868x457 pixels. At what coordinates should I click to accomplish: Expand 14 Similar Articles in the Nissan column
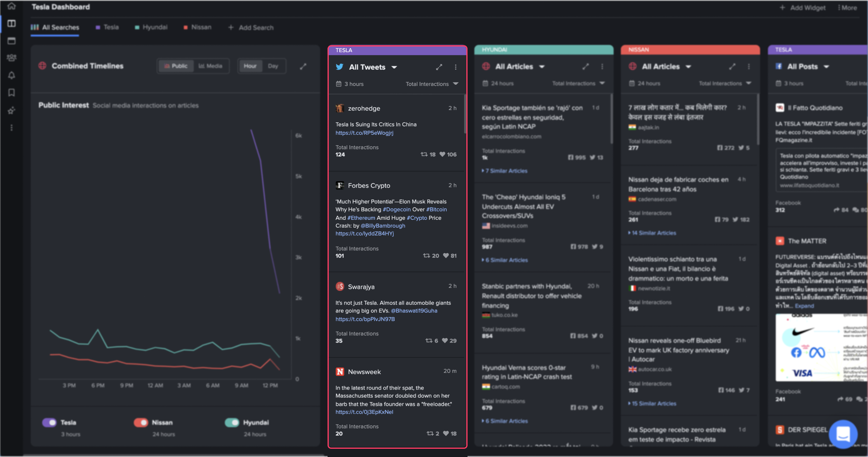pos(652,233)
